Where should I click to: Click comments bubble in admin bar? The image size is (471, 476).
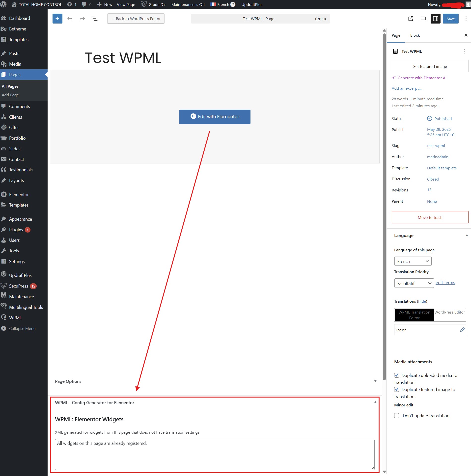click(x=87, y=4)
